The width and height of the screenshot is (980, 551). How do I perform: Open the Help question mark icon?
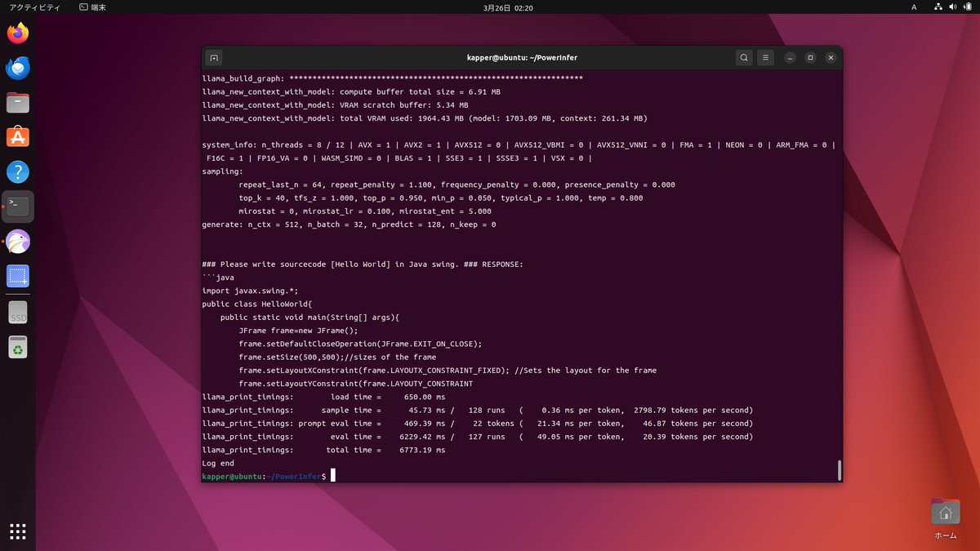[x=18, y=172]
